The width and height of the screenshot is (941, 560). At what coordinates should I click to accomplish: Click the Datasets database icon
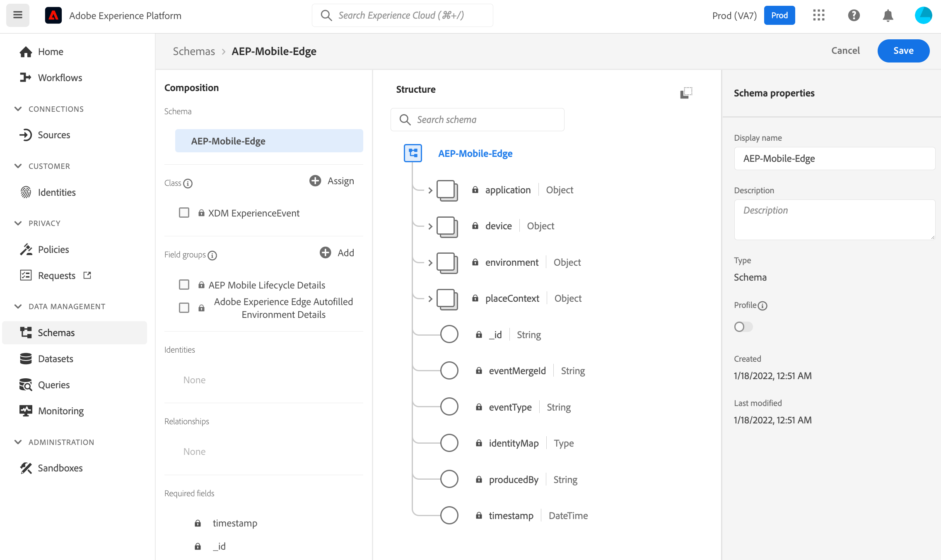[x=26, y=358]
